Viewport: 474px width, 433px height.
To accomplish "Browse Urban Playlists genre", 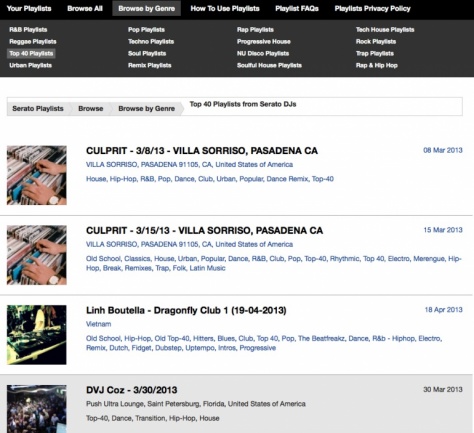I will pos(30,65).
